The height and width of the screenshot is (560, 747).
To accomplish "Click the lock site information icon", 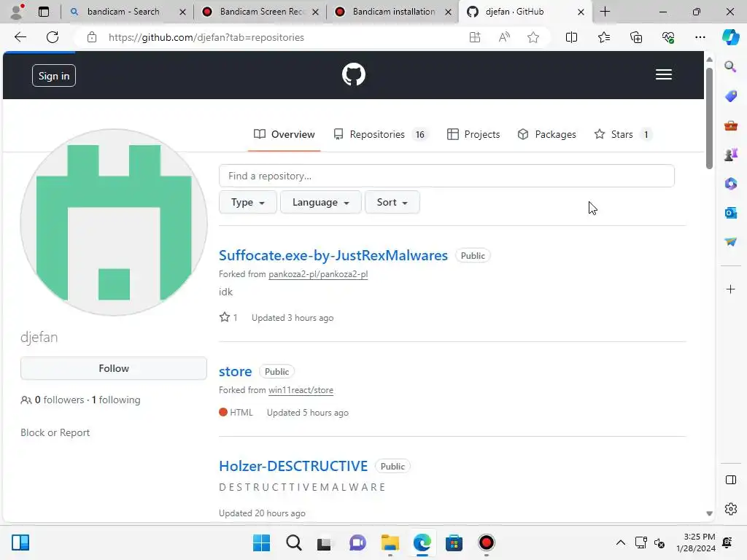I will click(x=92, y=37).
